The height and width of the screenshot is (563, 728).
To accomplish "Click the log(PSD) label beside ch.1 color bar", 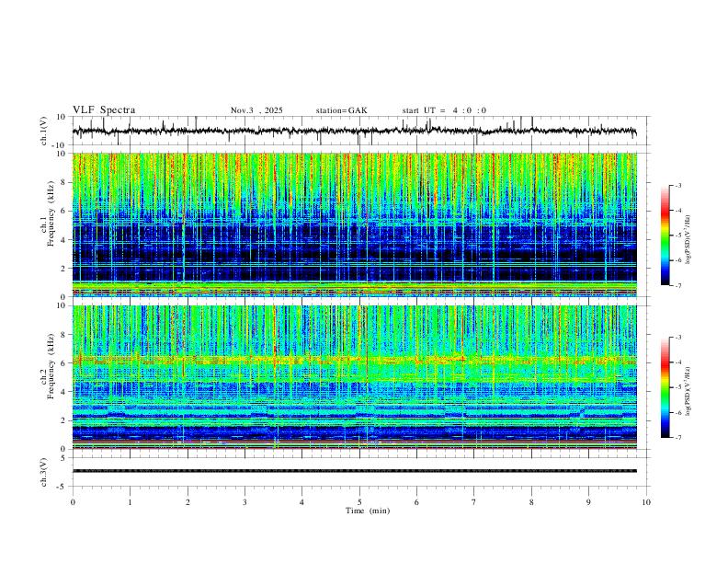I will click(x=688, y=240).
